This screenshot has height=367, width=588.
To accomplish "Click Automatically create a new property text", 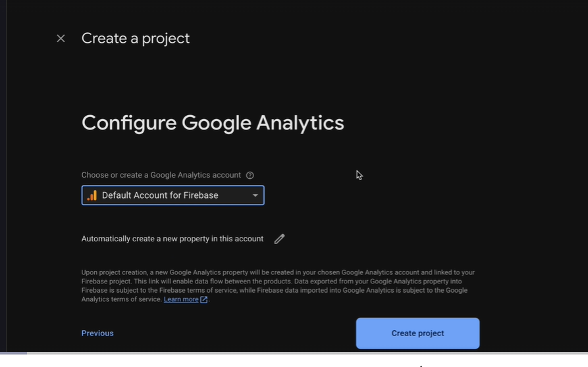I will [172, 239].
